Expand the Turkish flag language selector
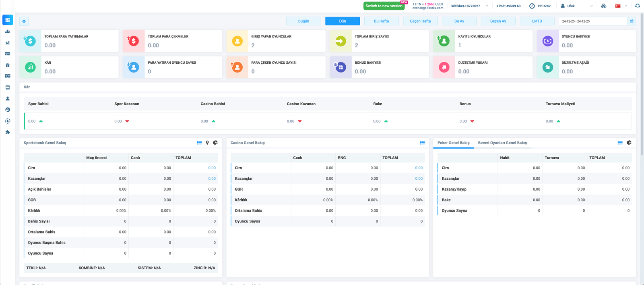 621,6
